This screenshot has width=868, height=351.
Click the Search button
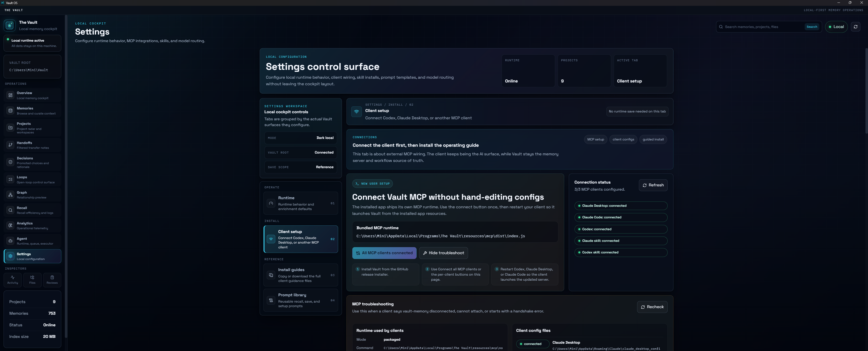812,27
